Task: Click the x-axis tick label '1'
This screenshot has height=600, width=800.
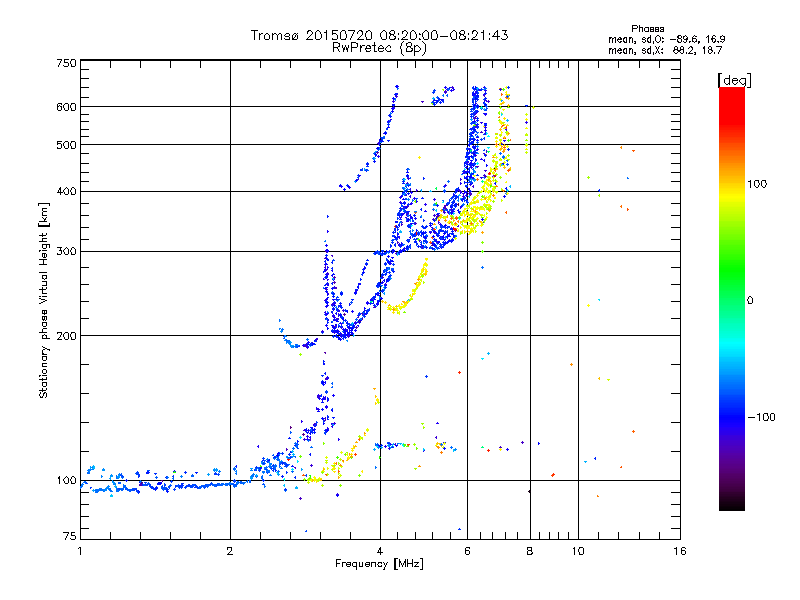Action: coord(80,551)
